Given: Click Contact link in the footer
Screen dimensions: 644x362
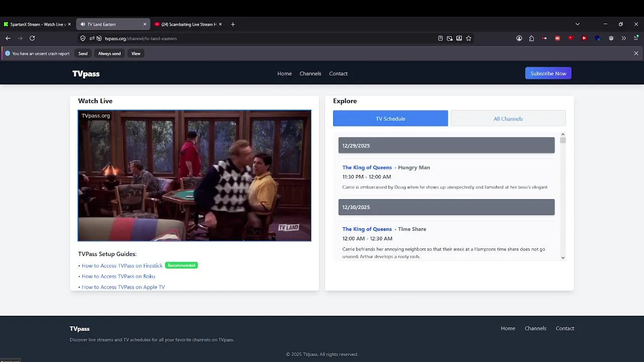Looking at the screenshot, I should coord(565,328).
